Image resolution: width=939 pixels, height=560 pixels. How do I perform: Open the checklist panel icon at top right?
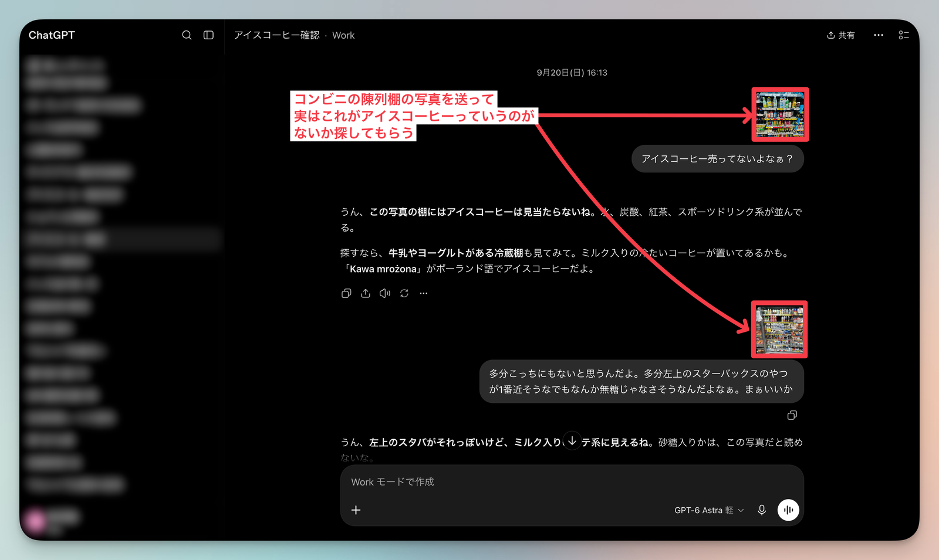click(x=904, y=35)
